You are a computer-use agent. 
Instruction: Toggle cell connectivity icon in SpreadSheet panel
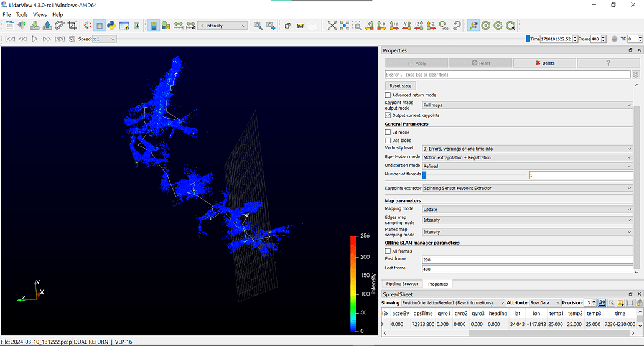pos(630,303)
